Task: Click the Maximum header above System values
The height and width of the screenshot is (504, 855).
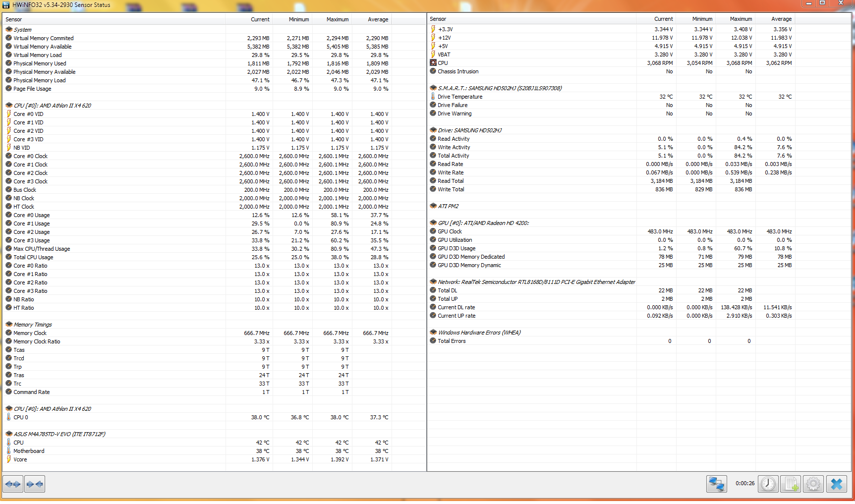Action: coord(332,19)
